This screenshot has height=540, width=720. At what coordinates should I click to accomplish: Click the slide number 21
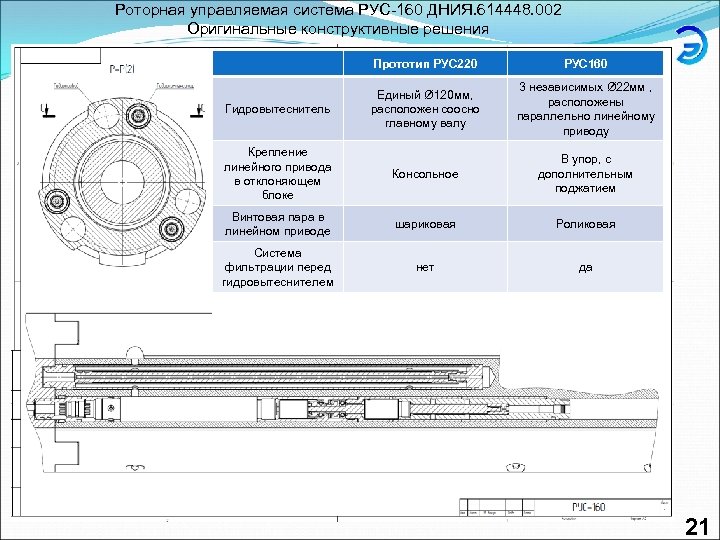click(697, 527)
